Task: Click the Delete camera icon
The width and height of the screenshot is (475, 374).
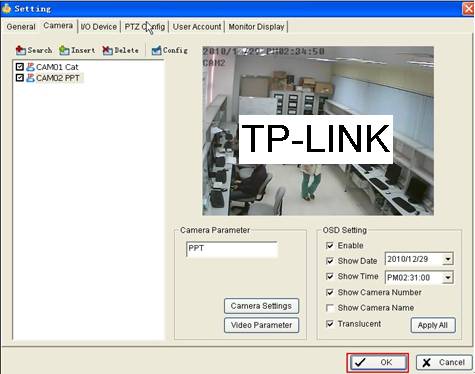Action: pyautogui.click(x=107, y=50)
